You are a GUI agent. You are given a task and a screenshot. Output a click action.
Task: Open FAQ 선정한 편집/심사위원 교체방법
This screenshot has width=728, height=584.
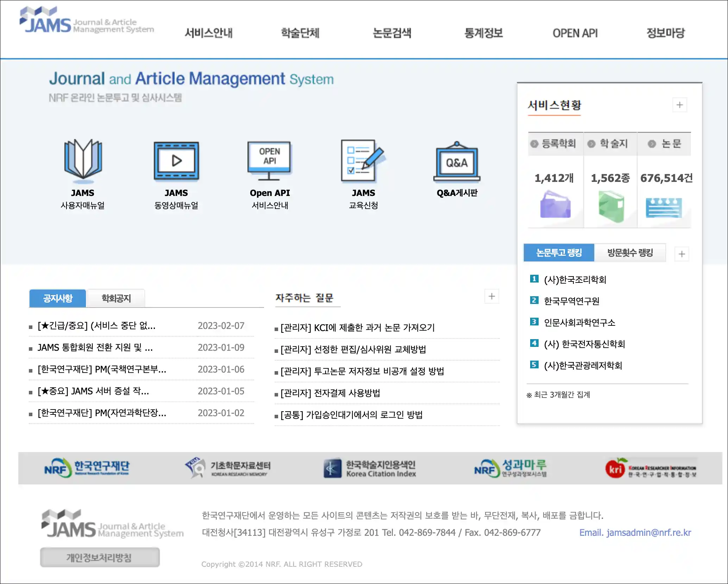353,350
